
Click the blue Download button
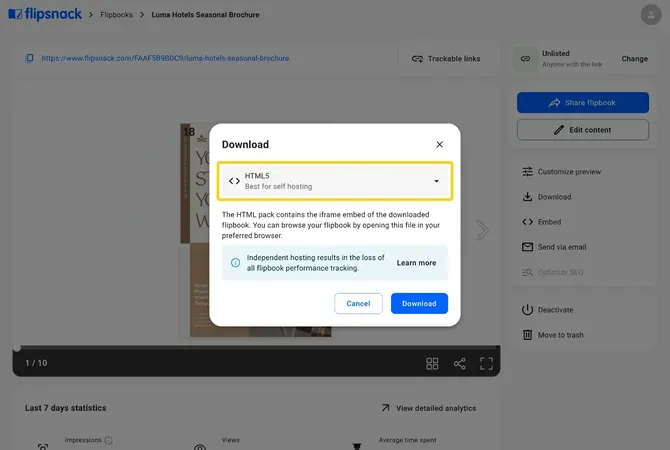point(419,303)
